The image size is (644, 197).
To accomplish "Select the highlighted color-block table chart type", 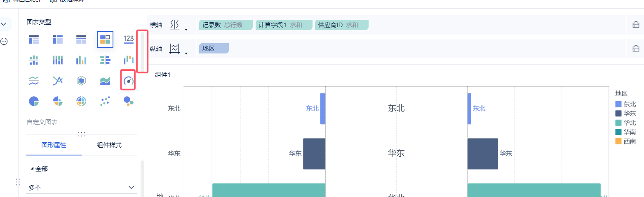I will 105,39.
